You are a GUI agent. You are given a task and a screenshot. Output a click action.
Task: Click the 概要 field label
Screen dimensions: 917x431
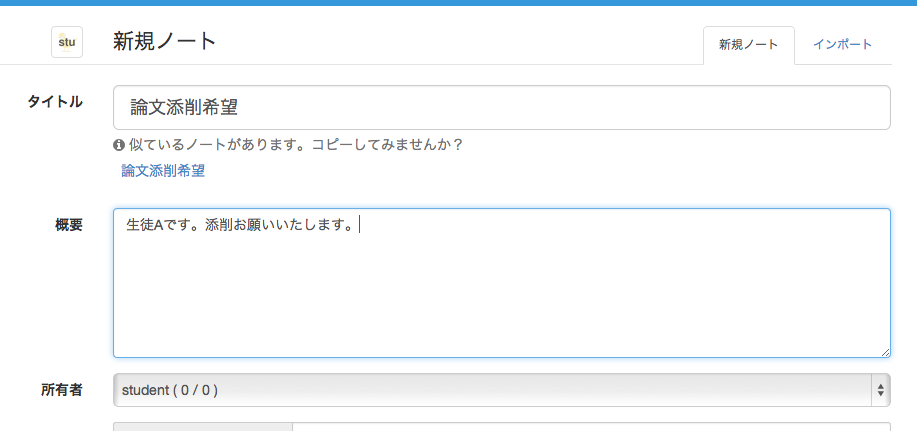[x=68, y=225]
